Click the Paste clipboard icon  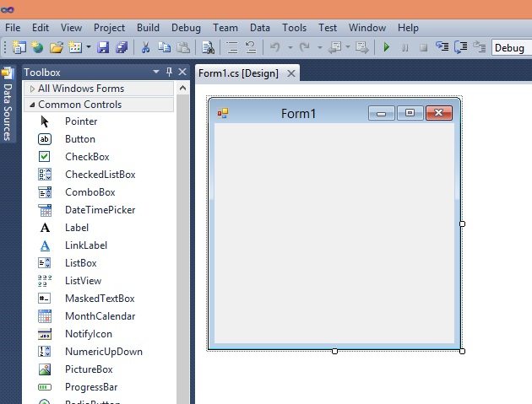tap(183, 47)
